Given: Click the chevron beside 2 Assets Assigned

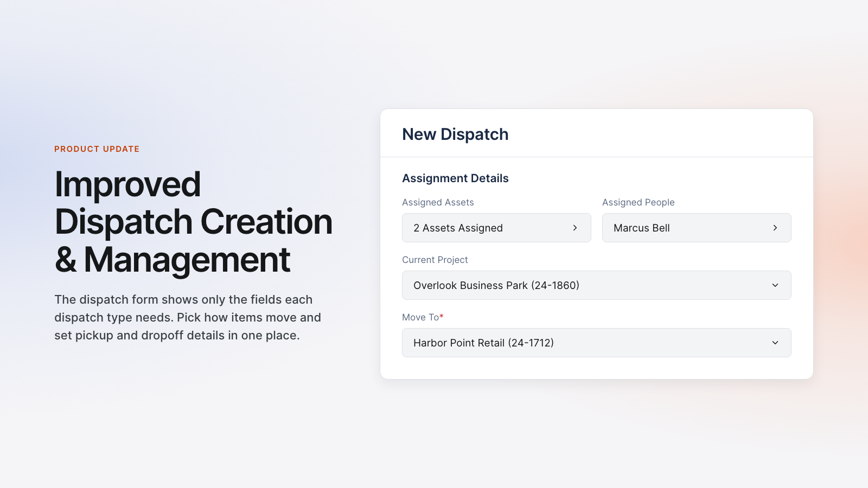Looking at the screenshot, I should 575,228.
